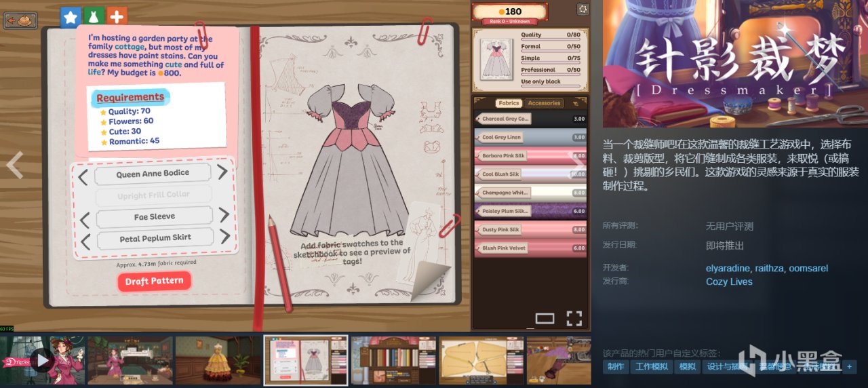Open the 工作模拟 tag
The image size is (868, 388).
(x=652, y=366)
